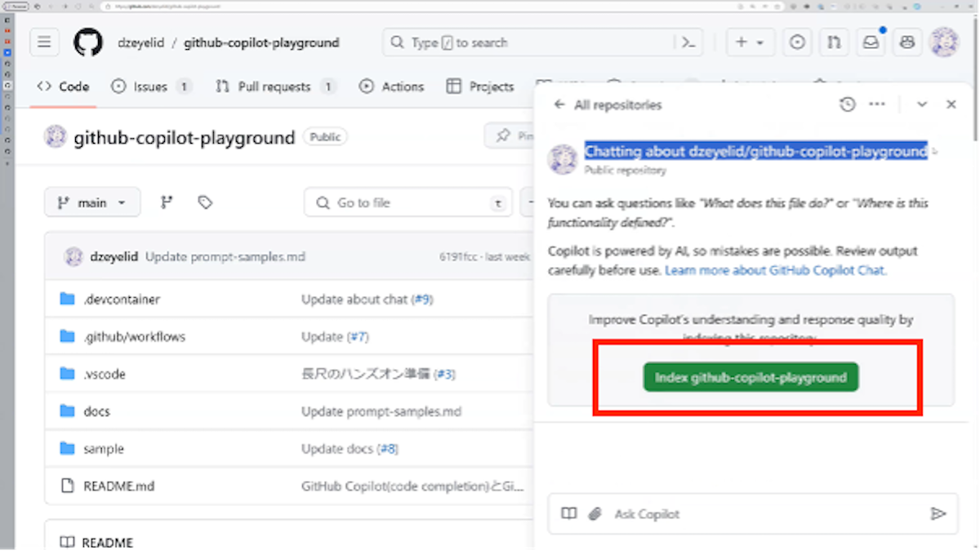Screen dimensions: 980x551
Task: Open the #8 pull request link
Action: click(387, 449)
